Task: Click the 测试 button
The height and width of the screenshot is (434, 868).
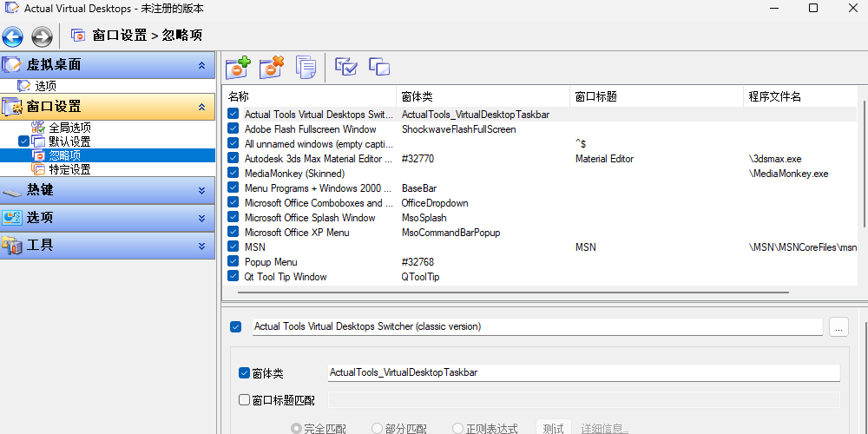Action: pos(554,428)
